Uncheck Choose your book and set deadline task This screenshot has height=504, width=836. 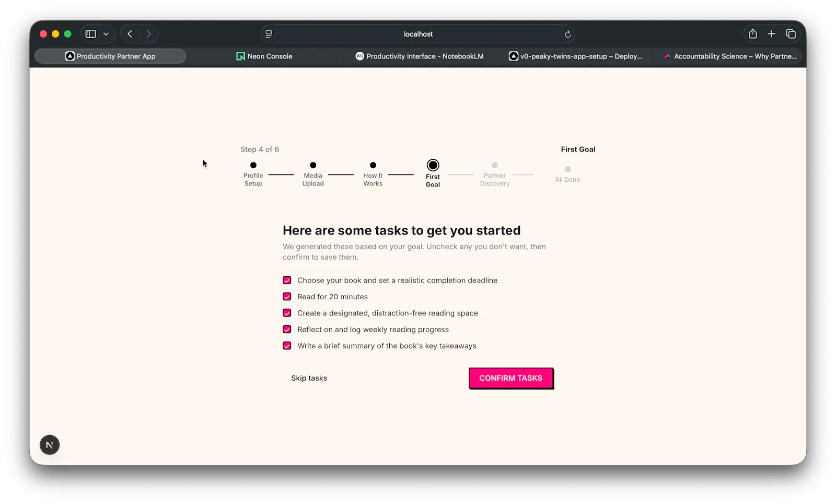point(287,280)
